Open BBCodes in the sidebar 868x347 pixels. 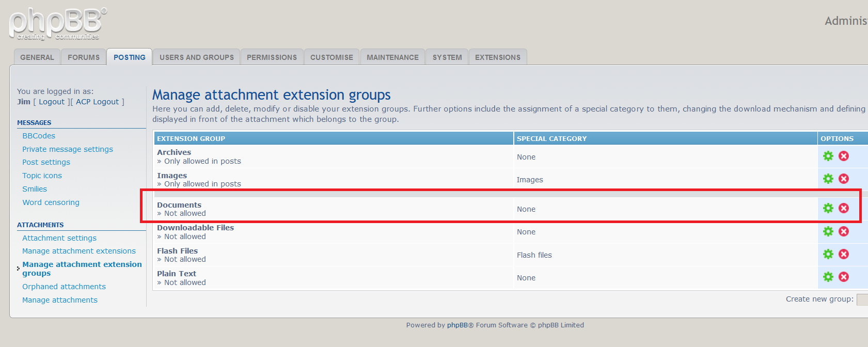pyautogui.click(x=39, y=136)
